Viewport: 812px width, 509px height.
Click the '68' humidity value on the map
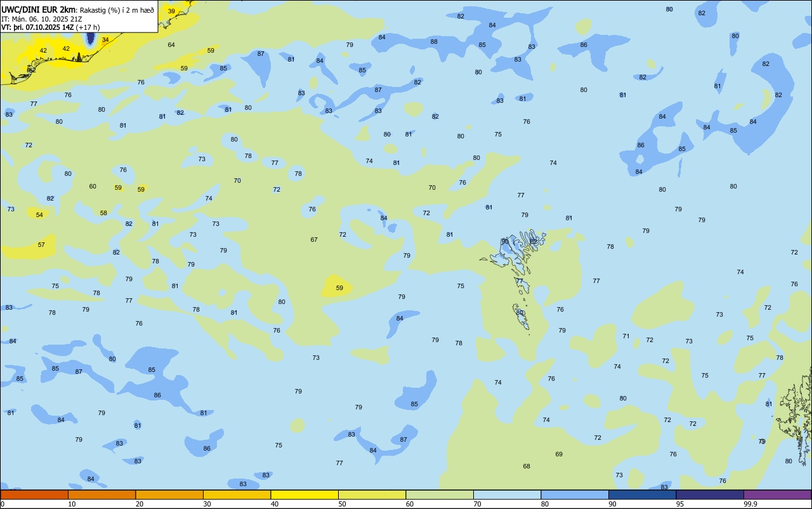(x=527, y=466)
